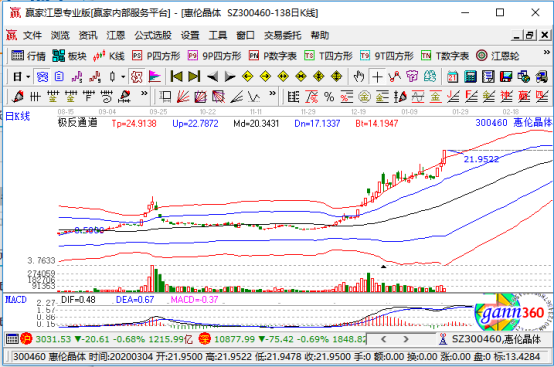
Task: Click the Tp=24.9138 value text
Action: click(134, 123)
